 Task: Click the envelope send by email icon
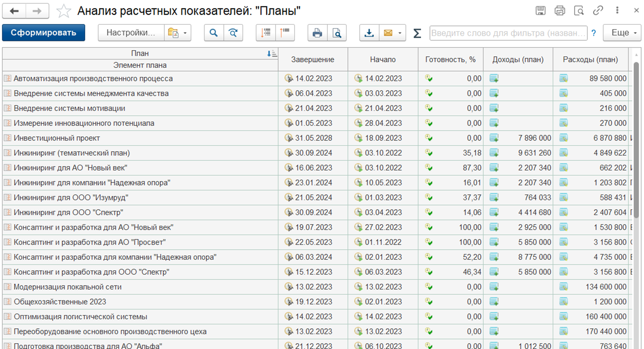pyautogui.click(x=388, y=33)
